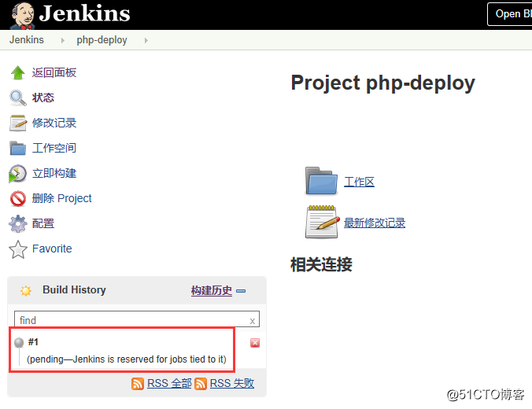Screen dimensions: 532x409
Task: Open 修改记录 sidebar link
Action: click(54, 123)
